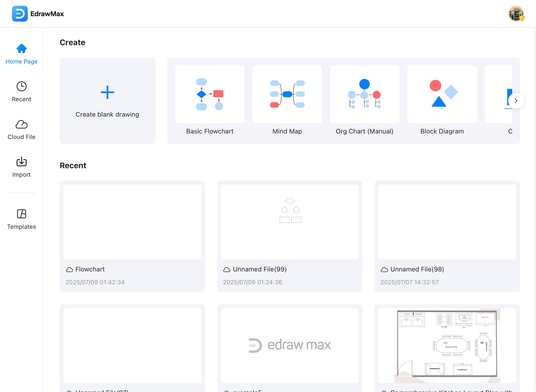Open the Recent clock icon

click(x=22, y=86)
